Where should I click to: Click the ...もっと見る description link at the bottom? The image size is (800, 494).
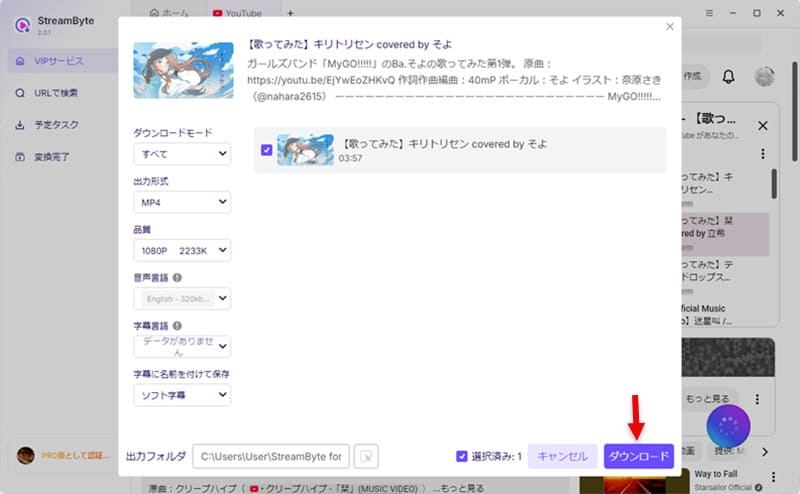458,488
